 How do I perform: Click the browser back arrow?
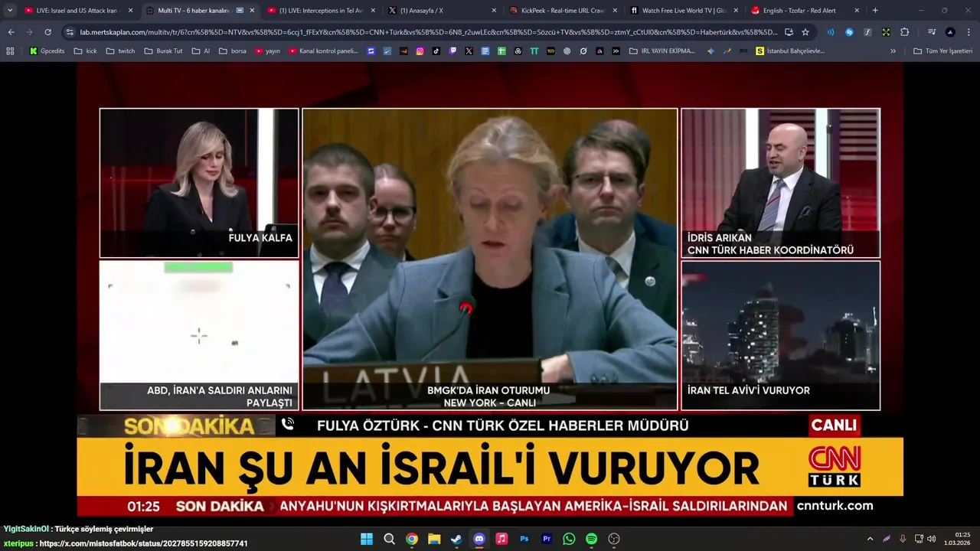[11, 32]
